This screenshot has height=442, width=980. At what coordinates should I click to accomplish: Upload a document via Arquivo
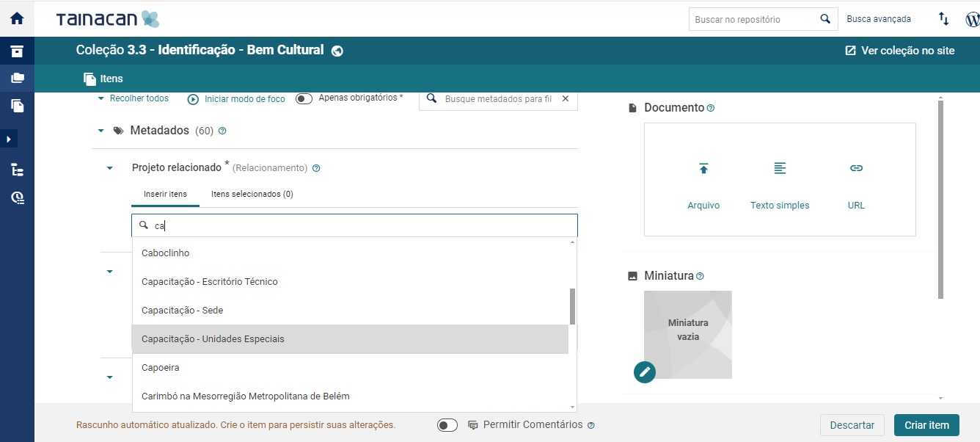[x=703, y=186]
